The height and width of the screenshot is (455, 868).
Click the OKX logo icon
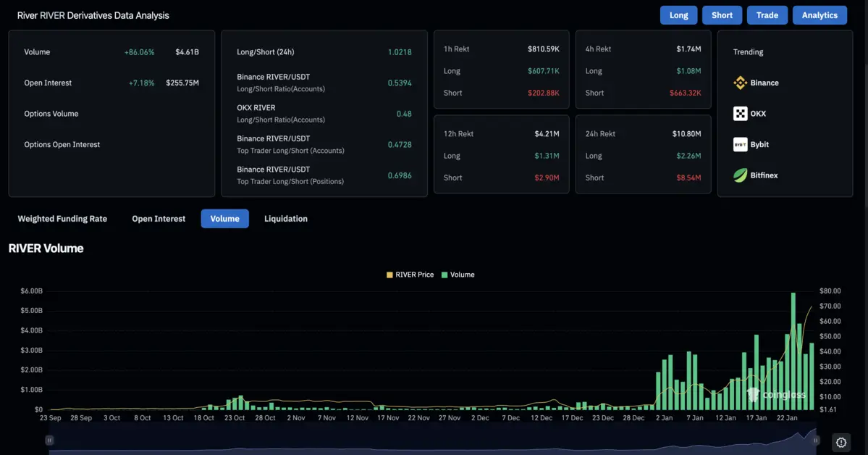tap(740, 114)
